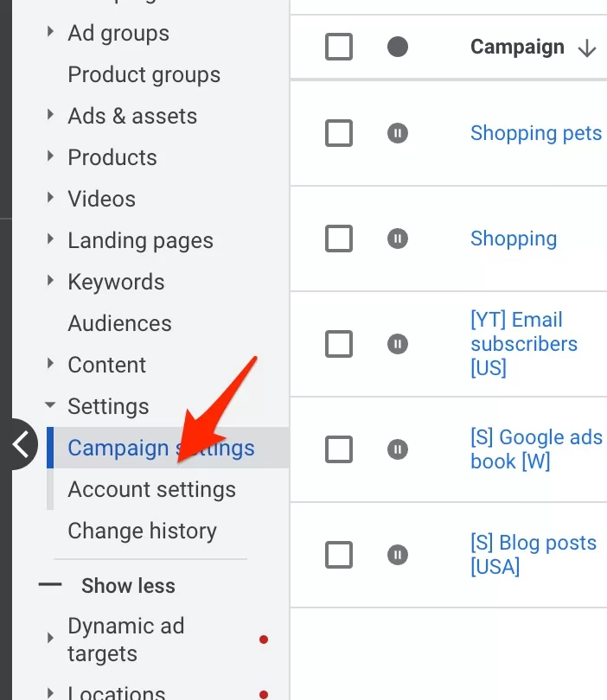The image size is (607, 700).
Task: Check the Shopping pets campaign checkbox
Action: [339, 133]
